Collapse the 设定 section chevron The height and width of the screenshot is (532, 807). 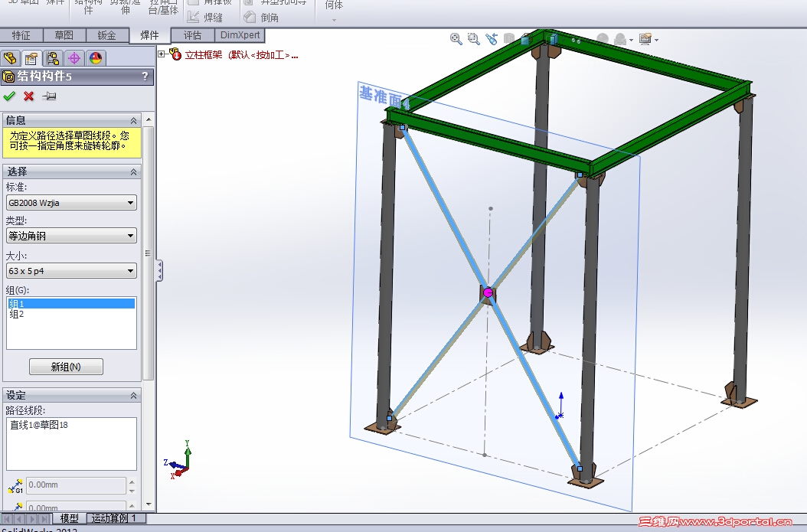[x=134, y=395]
